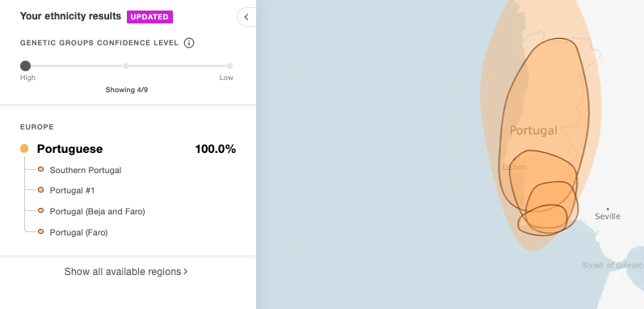Set confidence slider to the middle stop

click(x=126, y=66)
